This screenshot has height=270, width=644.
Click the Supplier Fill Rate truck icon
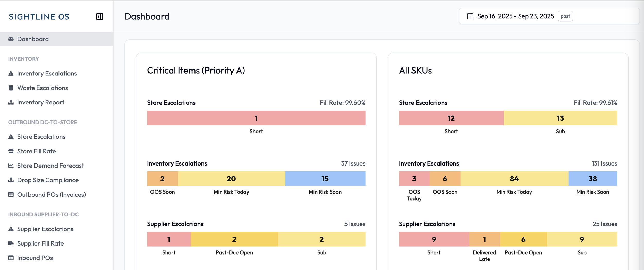point(11,243)
